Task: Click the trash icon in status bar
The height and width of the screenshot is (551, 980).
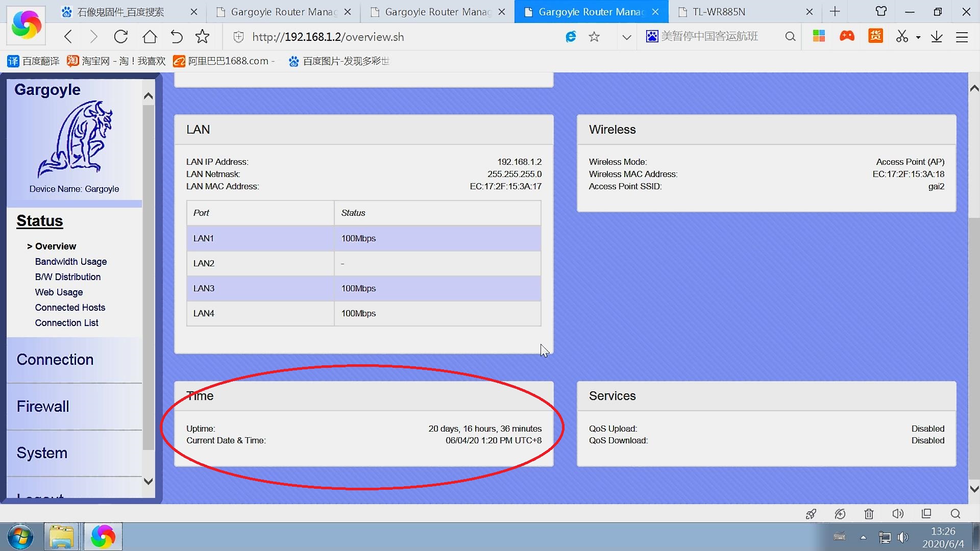Action: click(x=869, y=514)
